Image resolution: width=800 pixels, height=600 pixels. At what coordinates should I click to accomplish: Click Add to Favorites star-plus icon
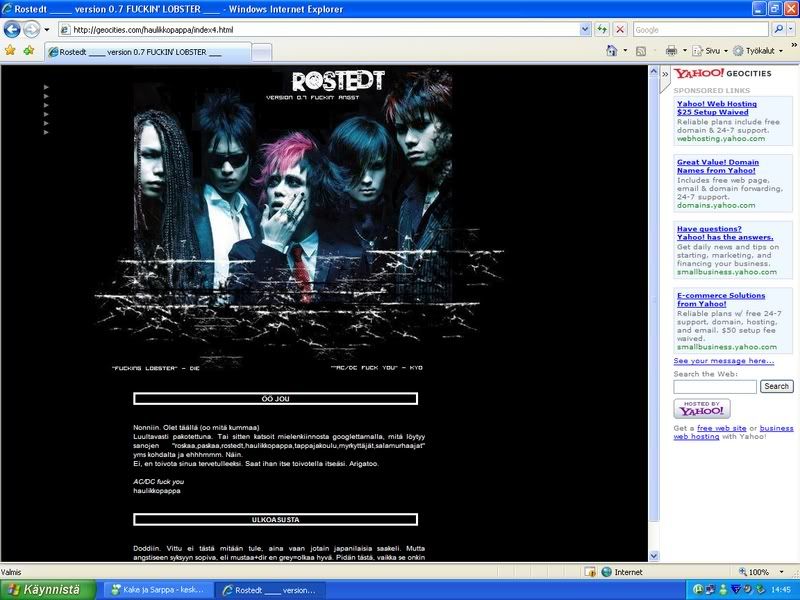click(29, 50)
